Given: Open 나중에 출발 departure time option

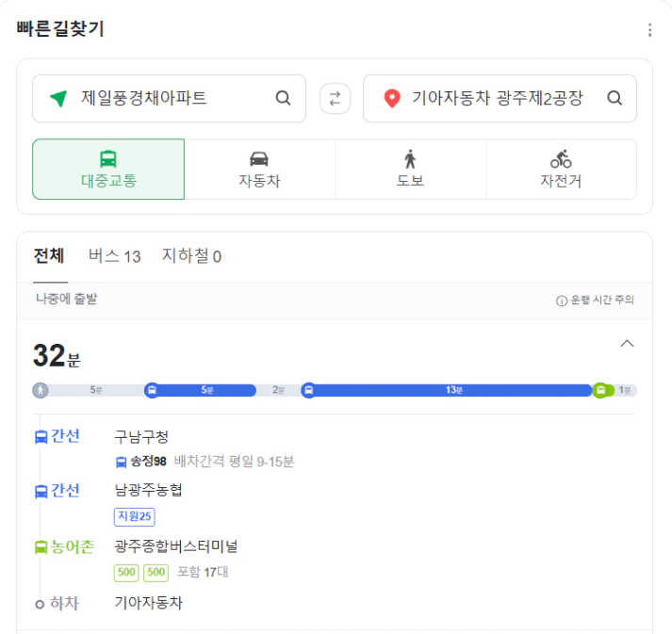Looking at the screenshot, I should pos(66,299).
